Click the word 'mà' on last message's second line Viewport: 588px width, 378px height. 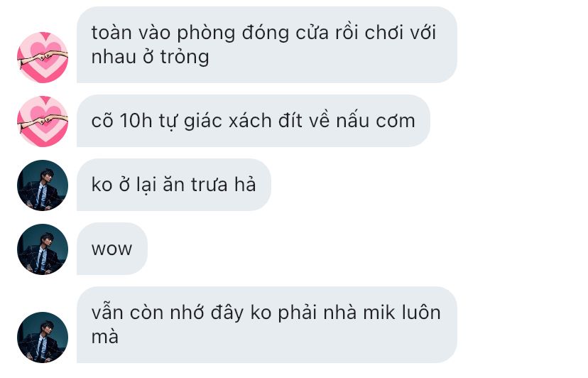105,337
